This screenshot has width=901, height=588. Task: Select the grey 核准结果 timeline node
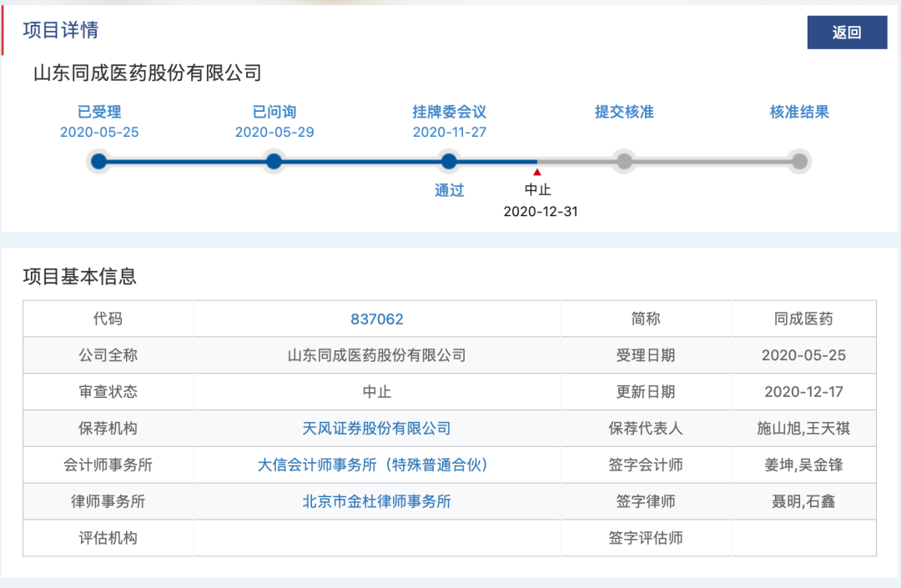point(799,161)
